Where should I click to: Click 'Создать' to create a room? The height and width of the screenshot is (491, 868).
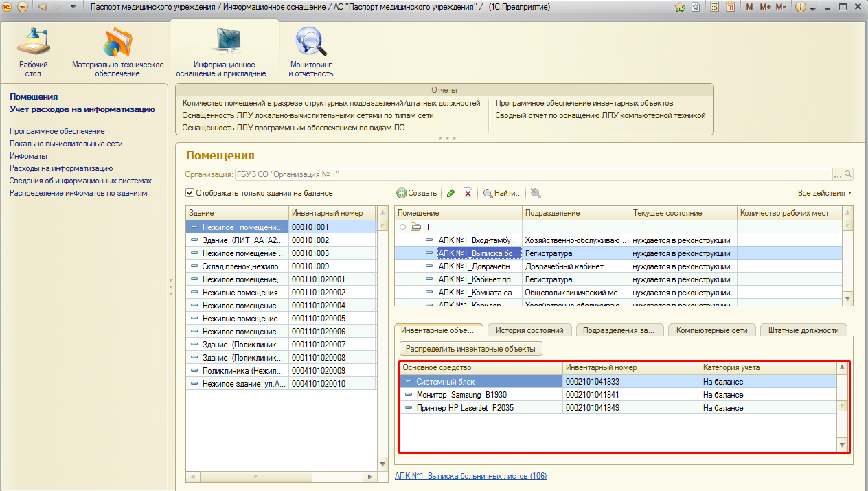tap(417, 194)
